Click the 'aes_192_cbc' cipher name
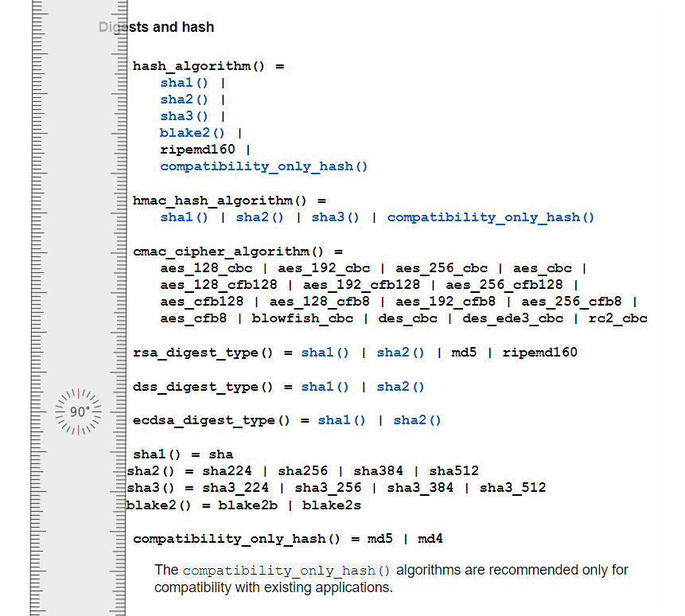The width and height of the screenshot is (685, 616). tap(324, 268)
